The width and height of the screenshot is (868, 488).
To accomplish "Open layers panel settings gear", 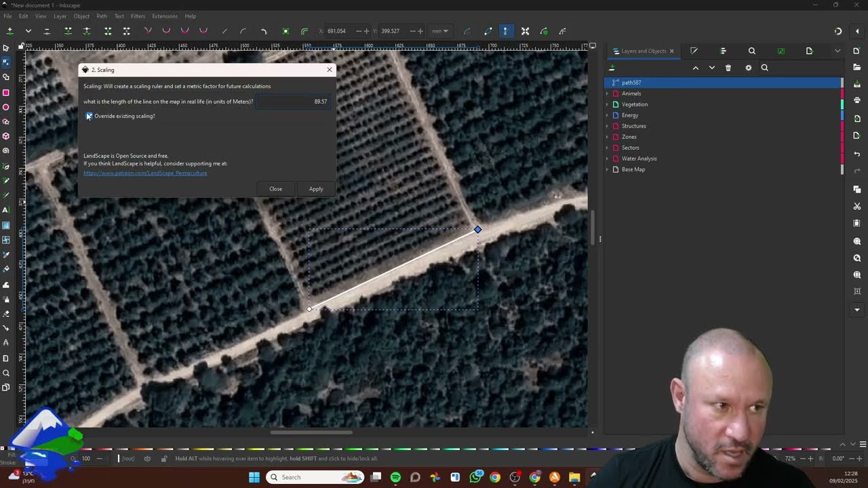I will [748, 68].
